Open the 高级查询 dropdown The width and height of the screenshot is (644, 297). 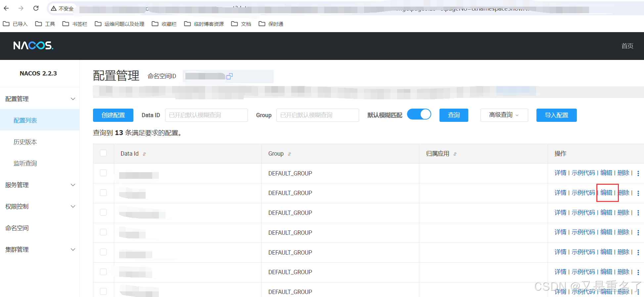pyautogui.click(x=504, y=115)
